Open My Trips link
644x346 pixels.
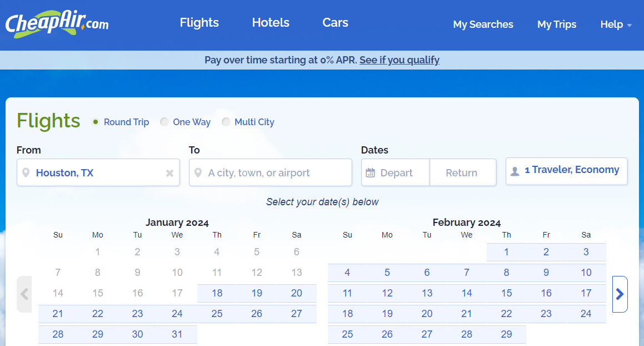coord(556,24)
